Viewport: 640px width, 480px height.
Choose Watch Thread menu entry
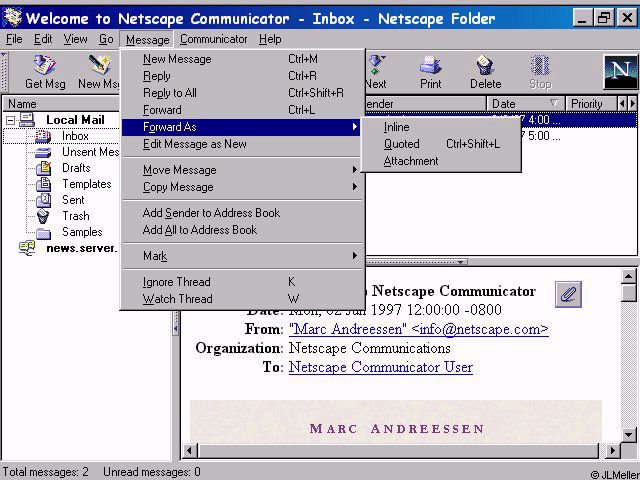click(x=241, y=299)
